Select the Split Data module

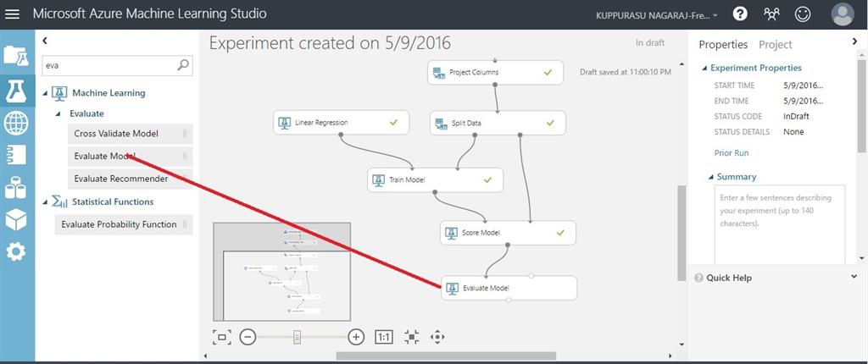point(498,123)
